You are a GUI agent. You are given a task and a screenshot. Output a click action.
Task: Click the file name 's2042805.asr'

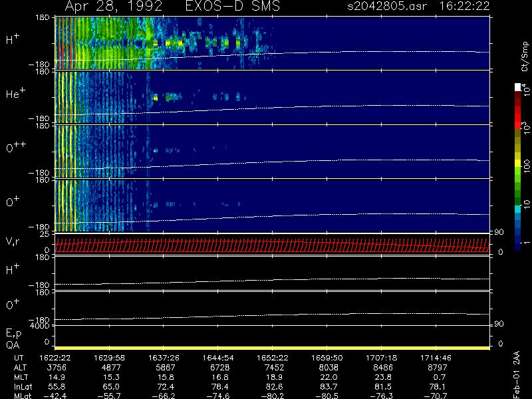point(387,6)
